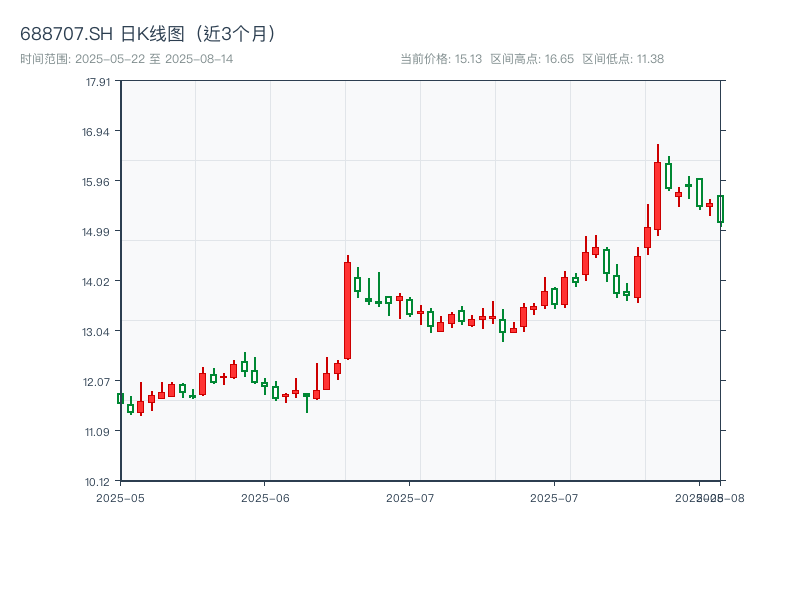Click the red candlestick peaking at the 16.65 high
The height and width of the screenshot is (600, 800).
pos(658,190)
